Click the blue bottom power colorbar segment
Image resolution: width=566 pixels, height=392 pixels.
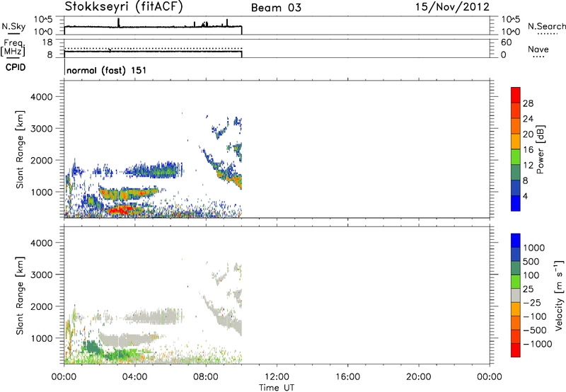click(x=516, y=203)
